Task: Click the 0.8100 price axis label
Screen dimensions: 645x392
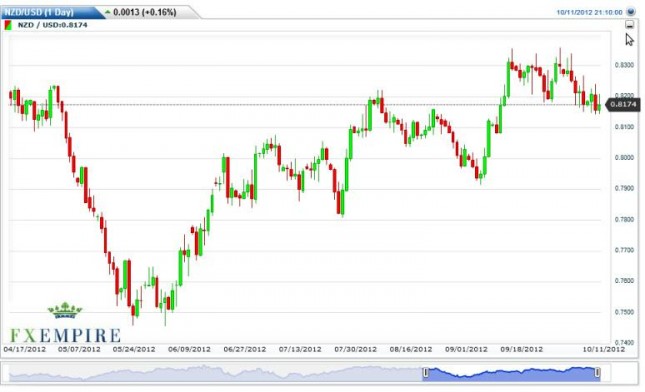Action: tap(624, 127)
